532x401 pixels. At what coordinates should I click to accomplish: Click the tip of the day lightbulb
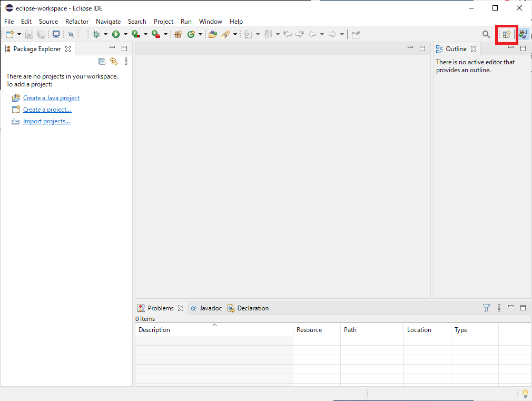pyautogui.click(x=525, y=394)
